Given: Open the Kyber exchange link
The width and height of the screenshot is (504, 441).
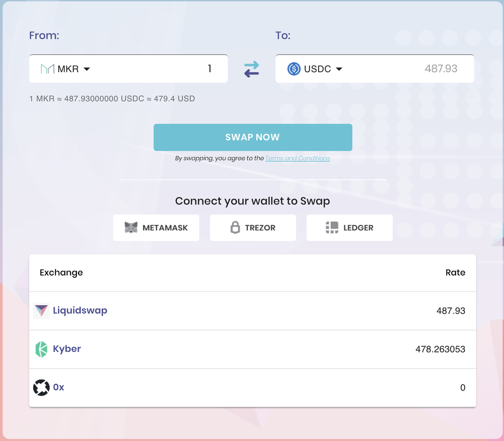Looking at the screenshot, I should (x=67, y=349).
